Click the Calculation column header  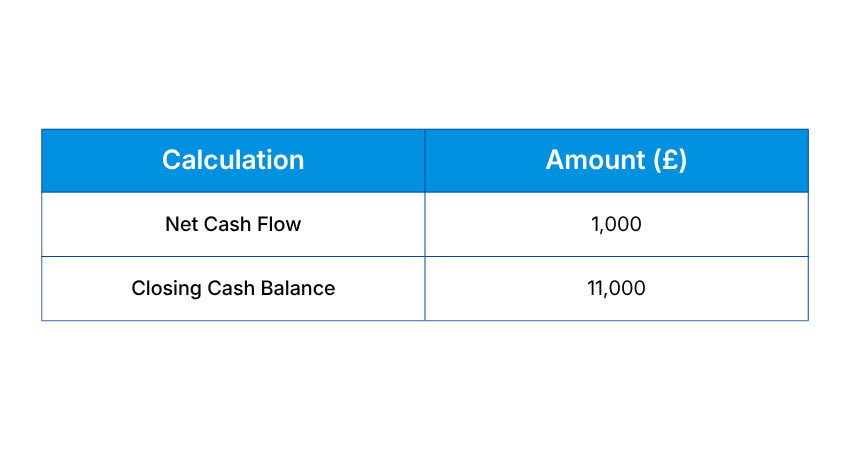pos(233,160)
